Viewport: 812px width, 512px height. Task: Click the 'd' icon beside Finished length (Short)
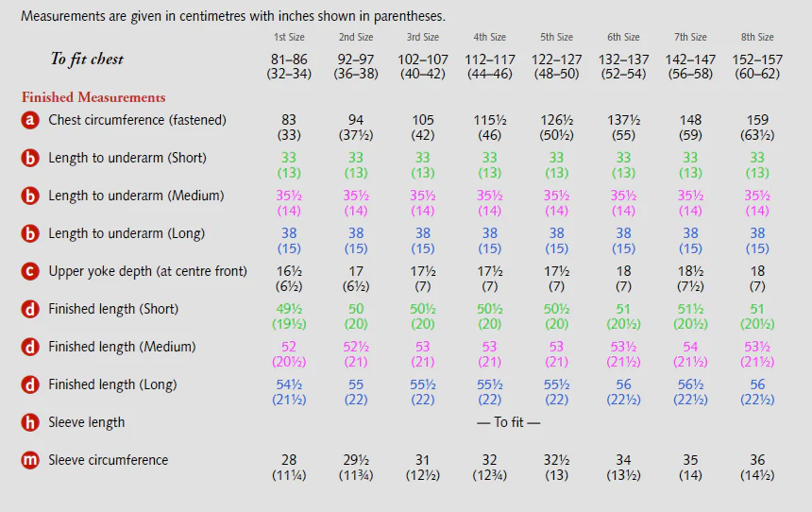click(x=30, y=309)
